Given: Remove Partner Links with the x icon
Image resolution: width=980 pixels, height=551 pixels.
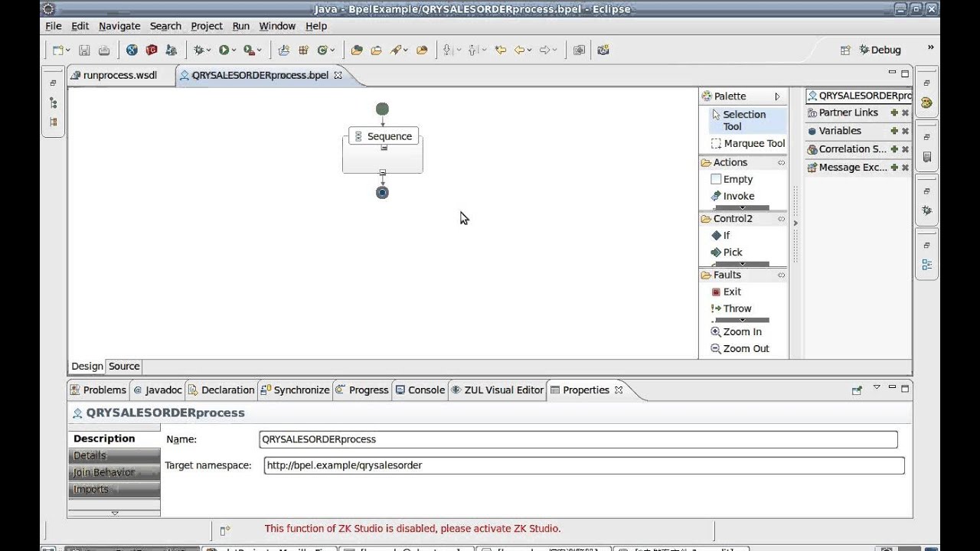Looking at the screenshot, I should click(905, 112).
